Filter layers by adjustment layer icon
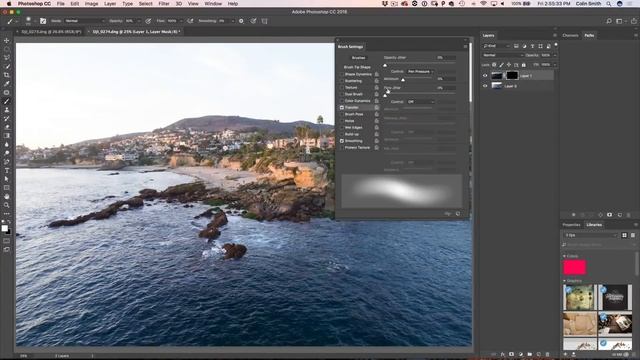 pos(524,46)
